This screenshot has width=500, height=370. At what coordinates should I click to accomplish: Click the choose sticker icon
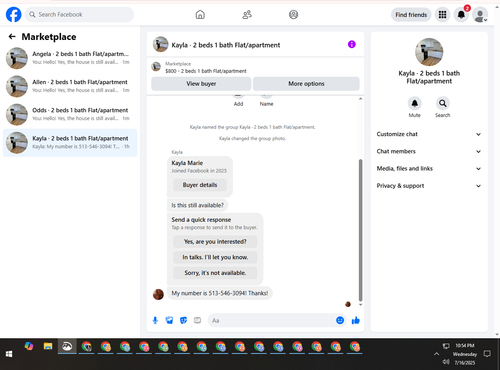click(183, 320)
